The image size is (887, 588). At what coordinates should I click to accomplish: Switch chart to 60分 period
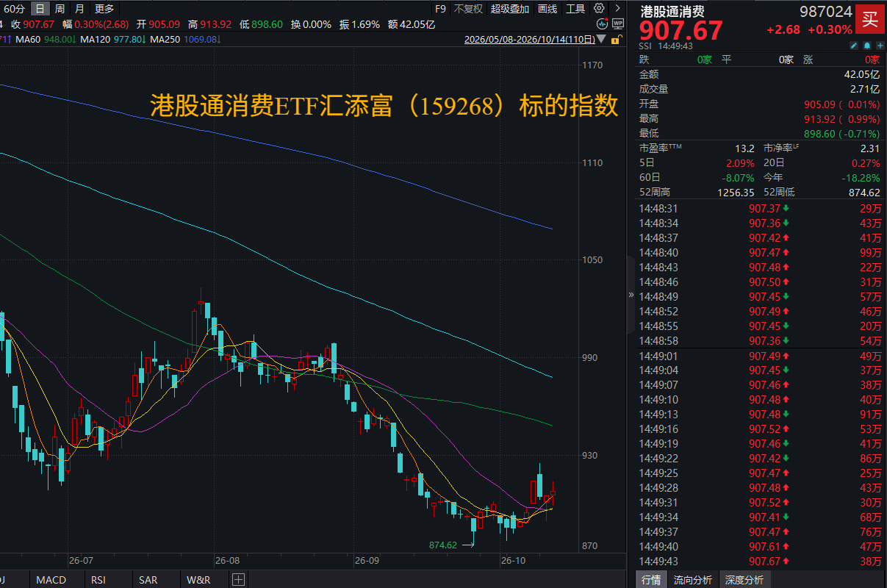[x=15, y=9]
